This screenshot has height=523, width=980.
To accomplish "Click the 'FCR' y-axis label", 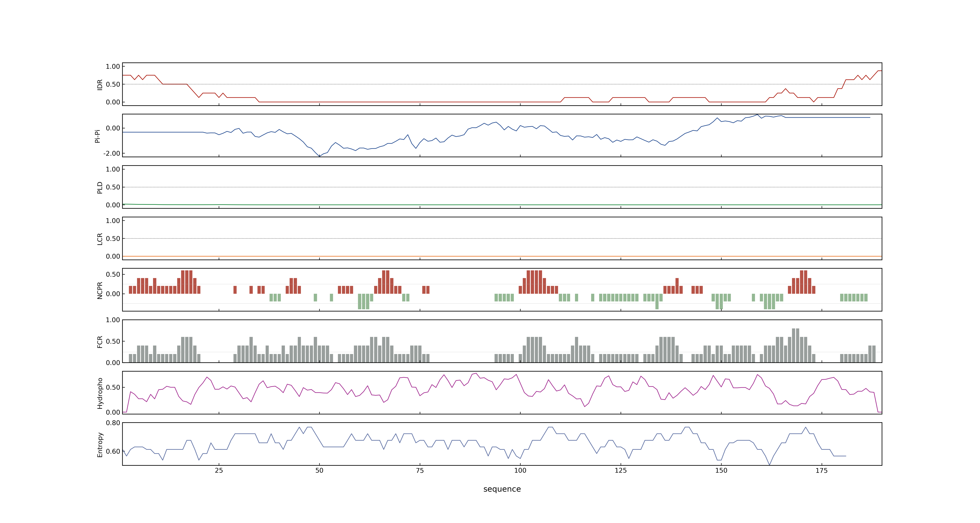I will (100, 342).
